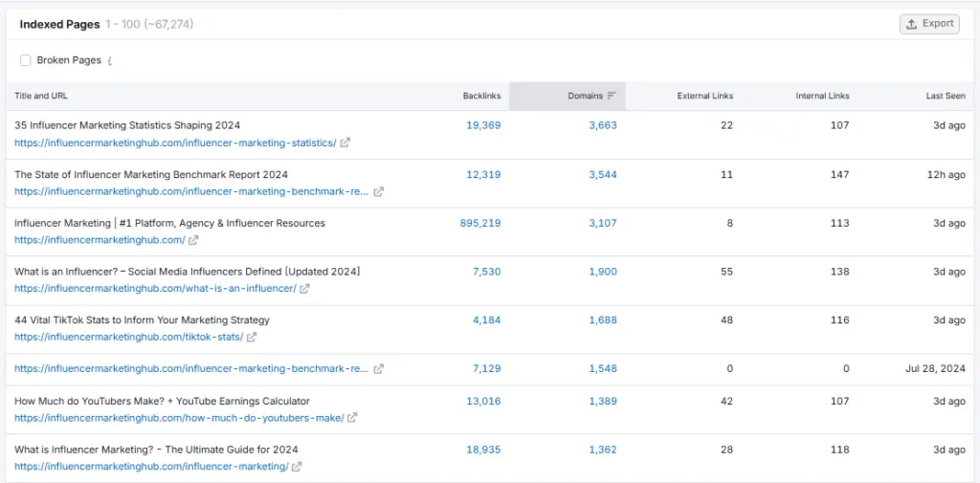Open external link icon next to homepage URL
The image size is (980, 483).
(194, 240)
